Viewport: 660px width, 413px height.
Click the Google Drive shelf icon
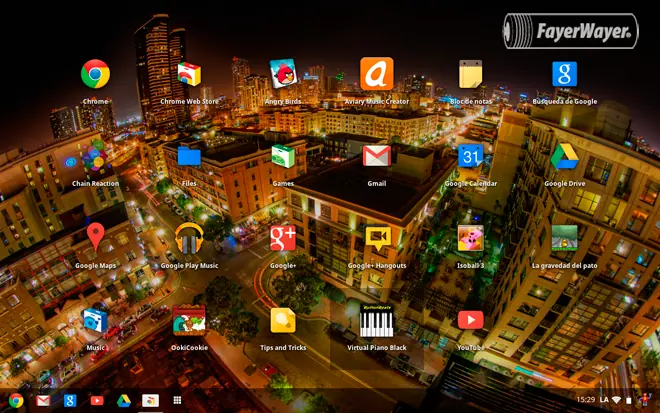[124, 400]
